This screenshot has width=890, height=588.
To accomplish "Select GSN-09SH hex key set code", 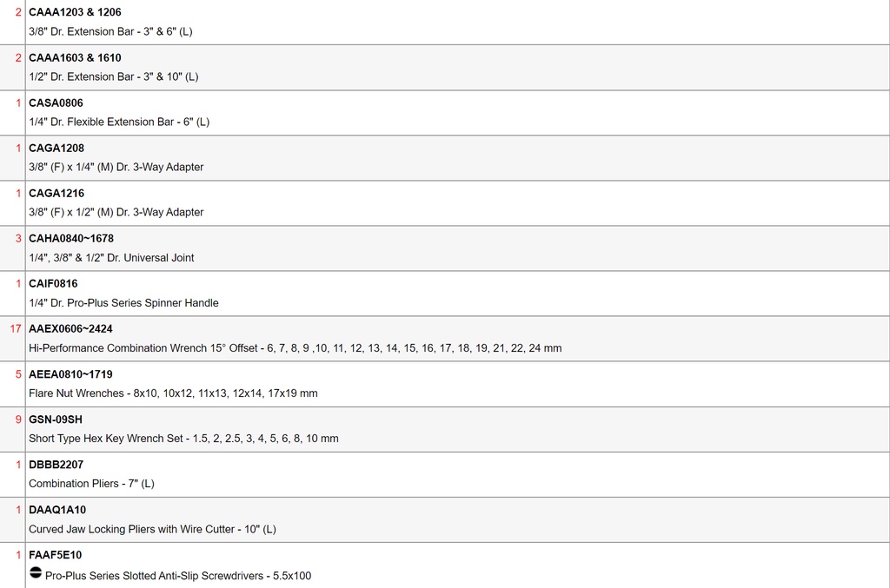I will tap(56, 420).
